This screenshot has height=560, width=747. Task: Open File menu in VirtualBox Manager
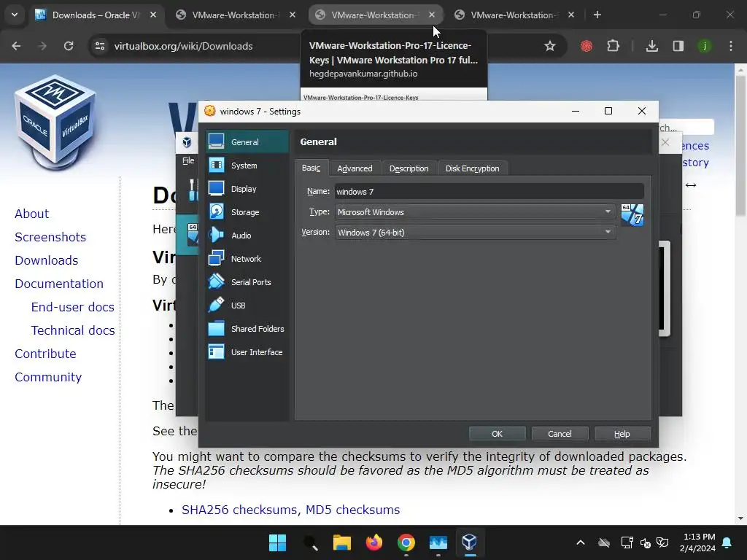tap(188, 160)
